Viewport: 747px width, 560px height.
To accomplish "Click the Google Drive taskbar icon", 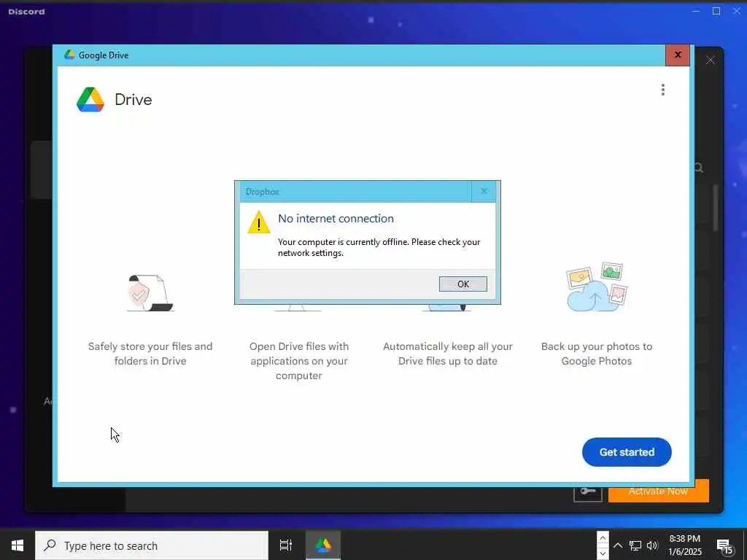I will (323, 545).
